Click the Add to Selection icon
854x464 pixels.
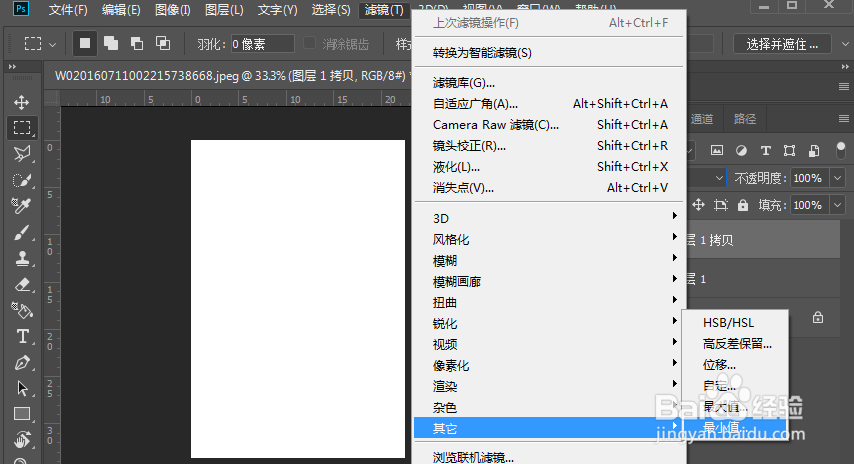point(111,44)
